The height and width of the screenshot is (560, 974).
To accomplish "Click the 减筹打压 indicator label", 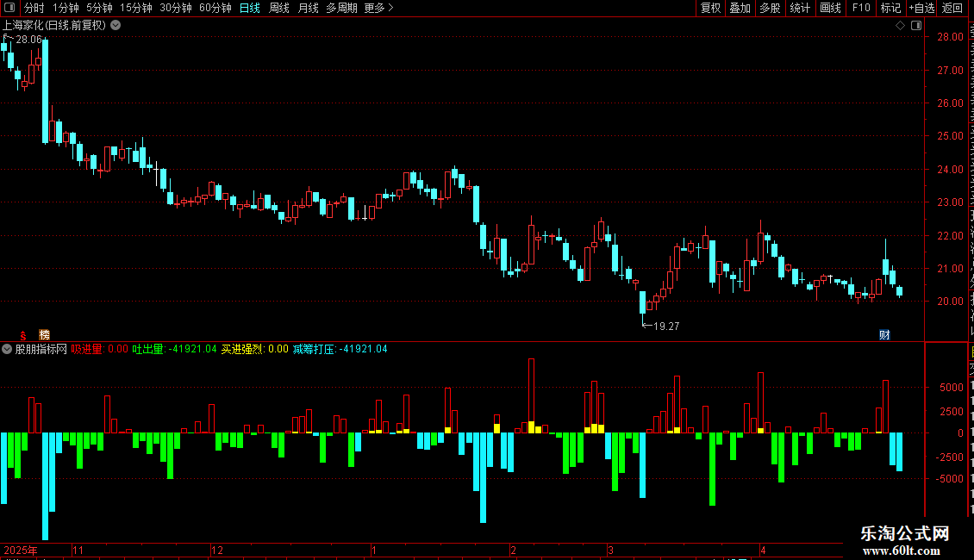I will point(340,349).
